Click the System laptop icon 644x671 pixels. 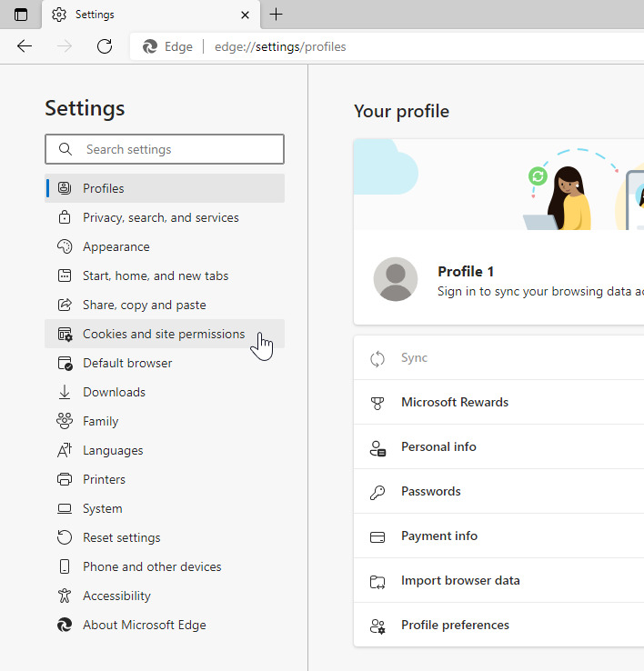(65, 508)
